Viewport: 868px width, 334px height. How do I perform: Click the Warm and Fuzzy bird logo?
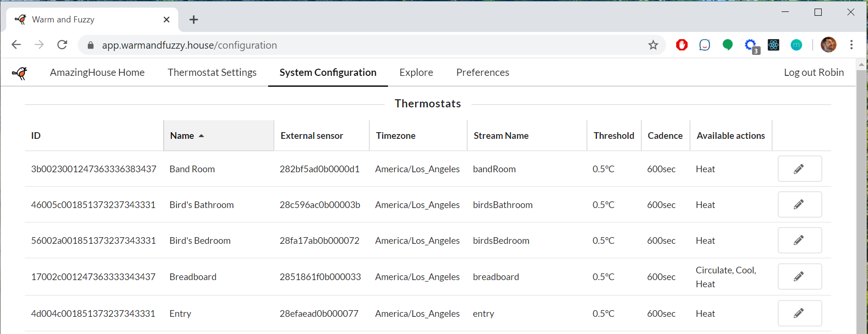click(x=20, y=73)
